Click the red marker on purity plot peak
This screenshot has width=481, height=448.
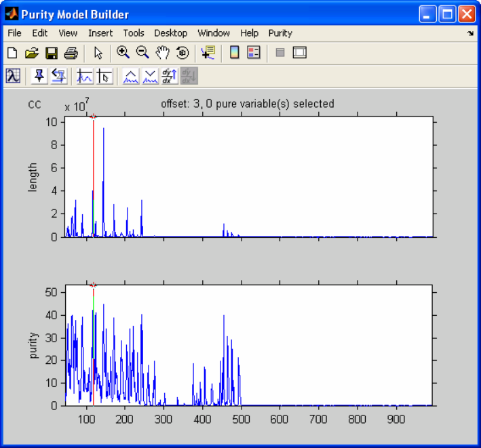pyautogui.click(x=94, y=285)
